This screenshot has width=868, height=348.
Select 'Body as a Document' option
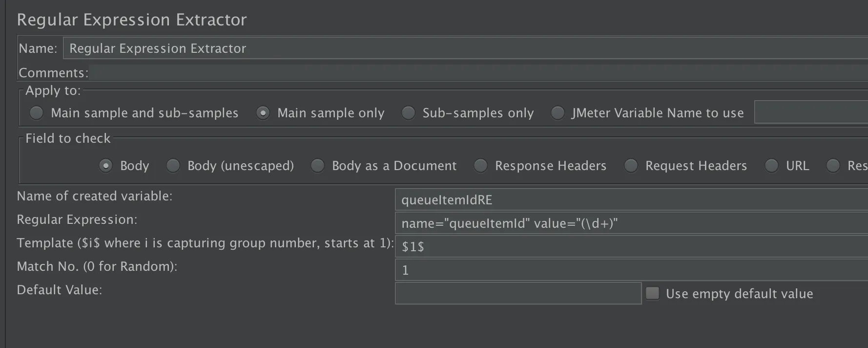pyautogui.click(x=317, y=166)
